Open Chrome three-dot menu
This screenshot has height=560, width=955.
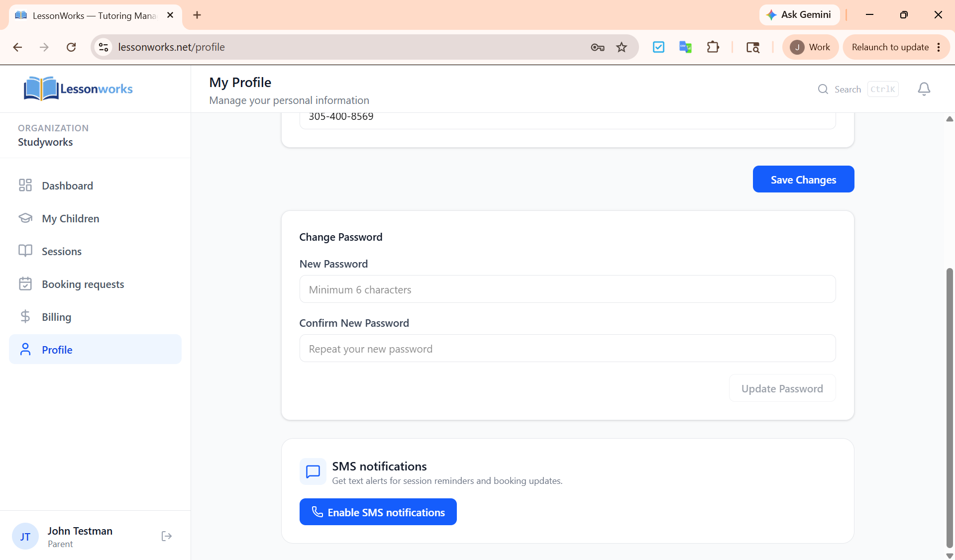[939, 47]
